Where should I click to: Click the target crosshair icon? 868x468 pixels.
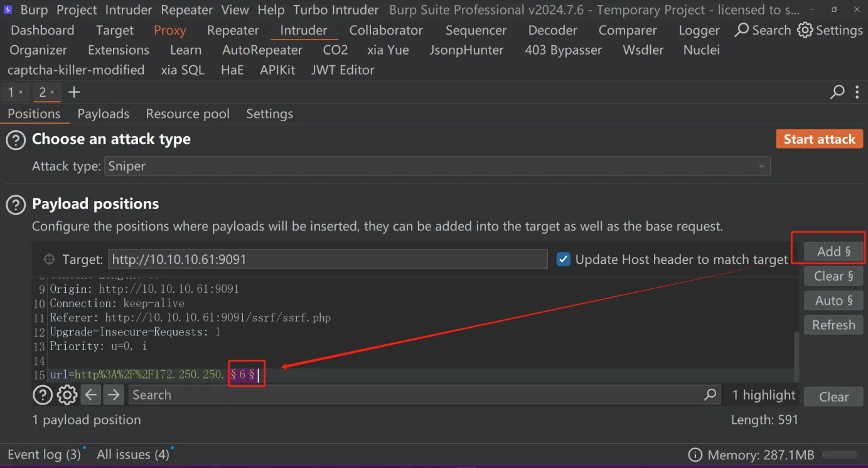click(x=49, y=259)
